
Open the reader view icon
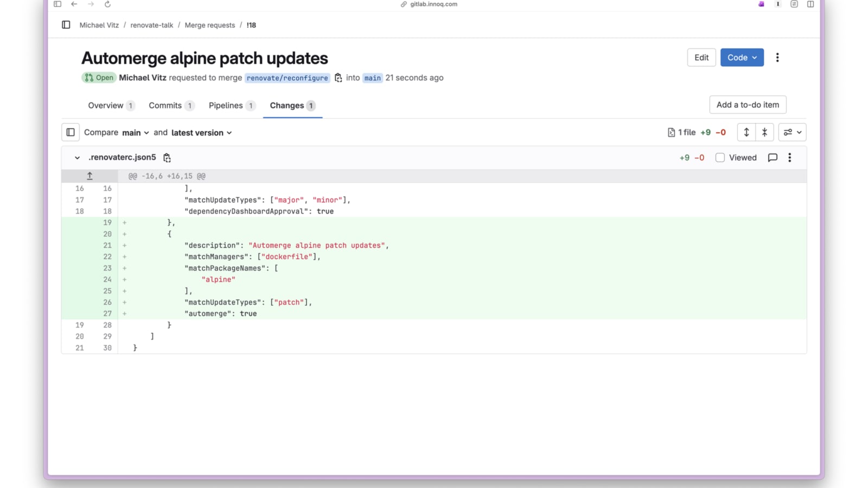point(794,4)
